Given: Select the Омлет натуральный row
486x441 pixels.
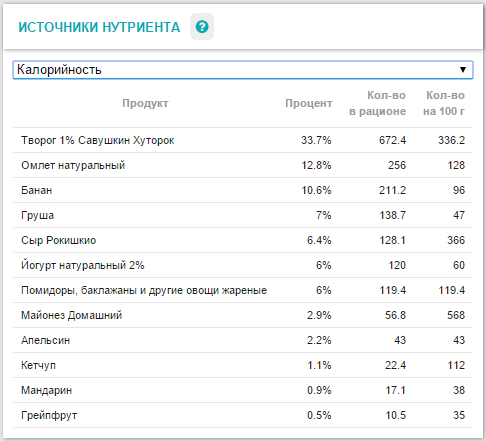Looking at the screenshot, I should tap(243, 165).
